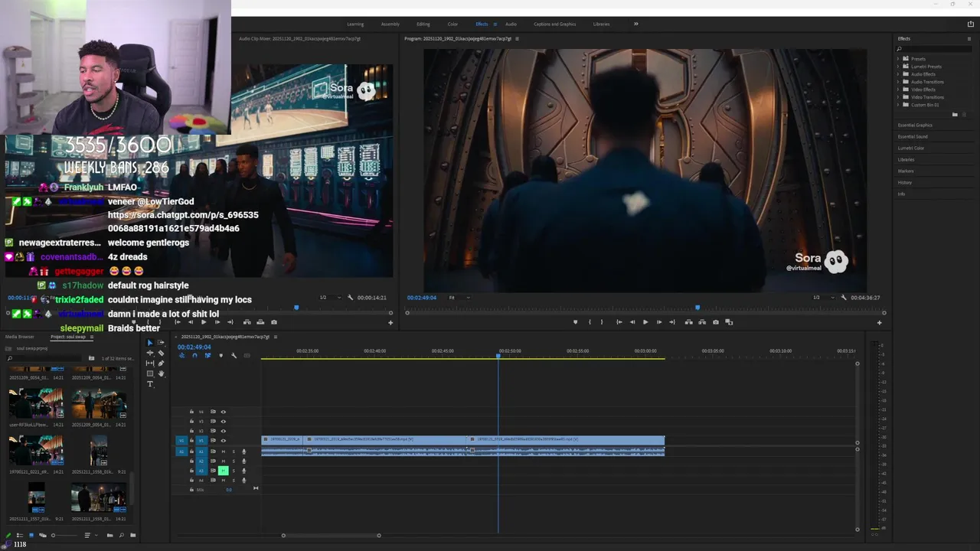The height and width of the screenshot is (551, 980).
Task: Click Mark Out in Program monitor
Action: click(x=602, y=322)
